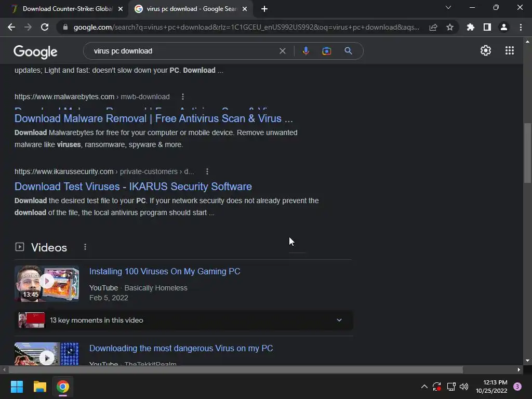Close the Google Search tab
This screenshot has height=399, width=532.
(245, 9)
